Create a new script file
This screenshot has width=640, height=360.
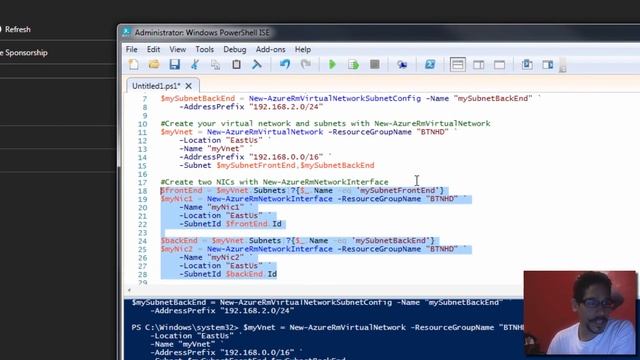click(x=133, y=64)
